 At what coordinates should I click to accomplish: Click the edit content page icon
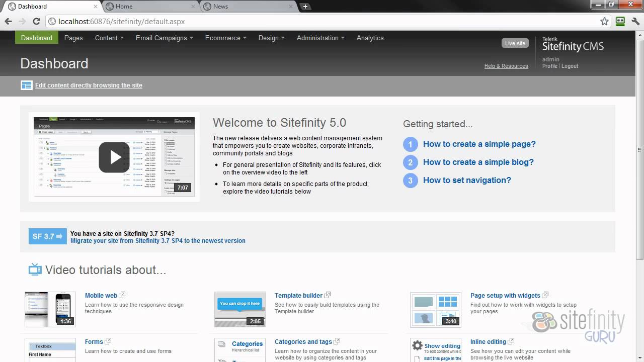27,85
